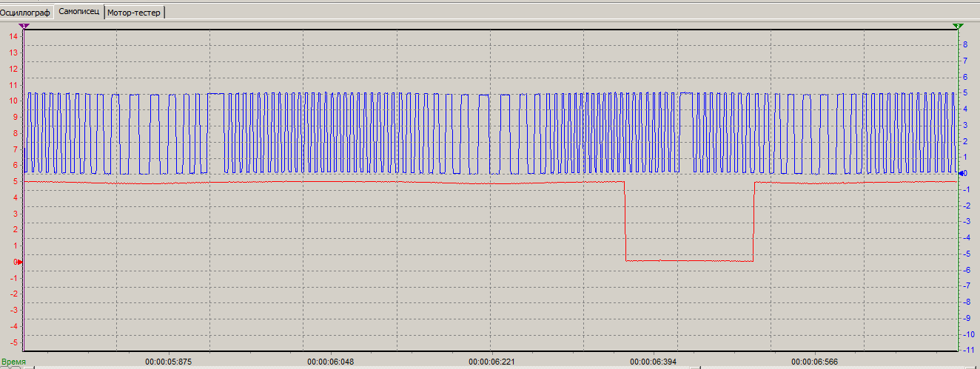Click the low section of the red trace

[689, 260]
